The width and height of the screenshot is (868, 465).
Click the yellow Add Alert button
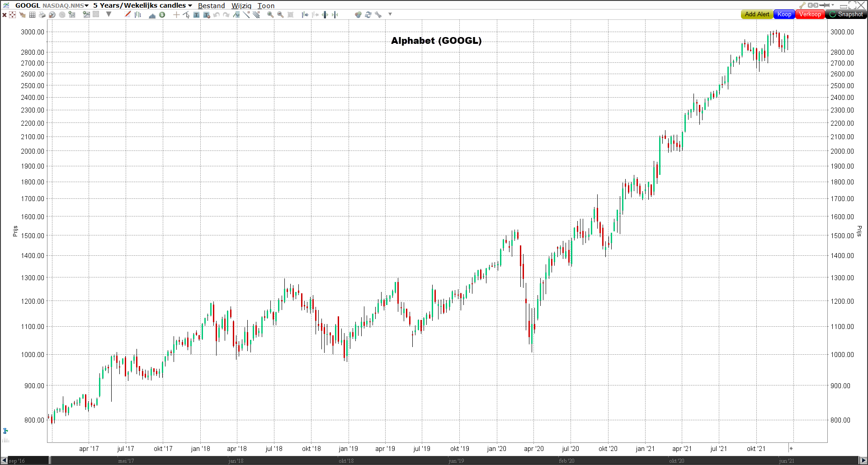tap(757, 14)
